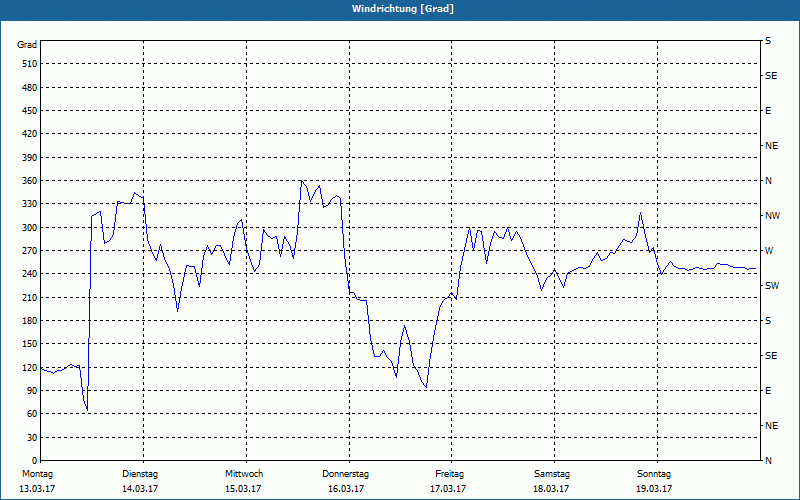Select the "E" compass label at 450-degree gridline
Screen dimensions: 800x500
click(x=768, y=111)
